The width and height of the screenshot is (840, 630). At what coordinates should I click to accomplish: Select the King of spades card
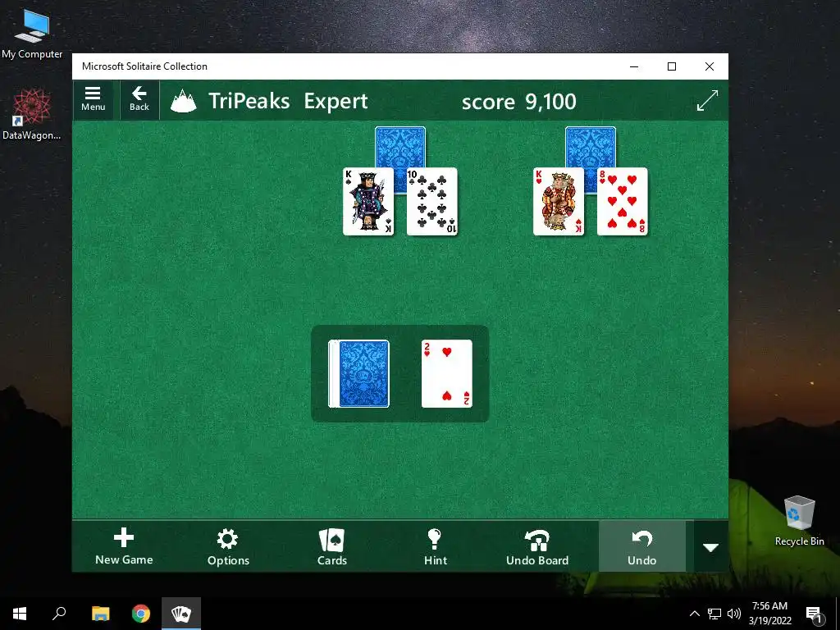click(368, 202)
